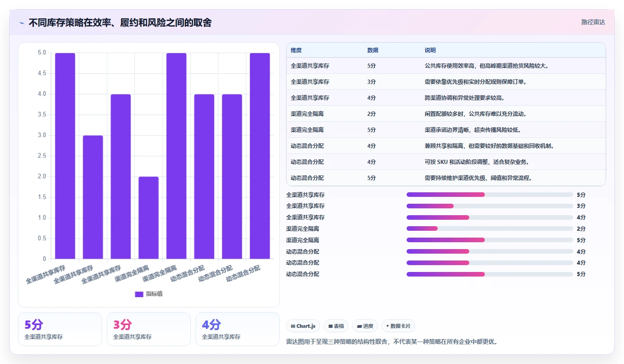The width and height of the screenshot is (624, 364).
Task: Click the 表格 tag icon
Action: [x=330, y=326]
